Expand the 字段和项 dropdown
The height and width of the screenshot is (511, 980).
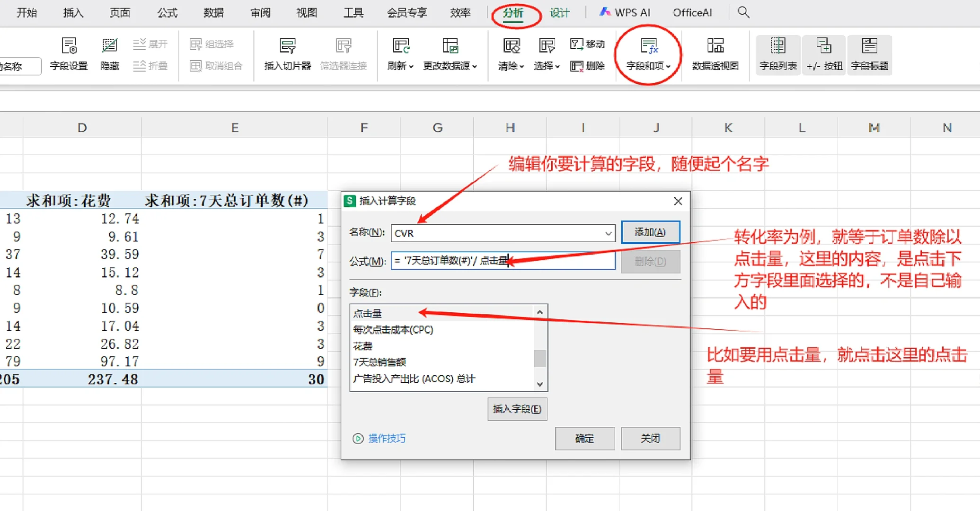[648, 66]
